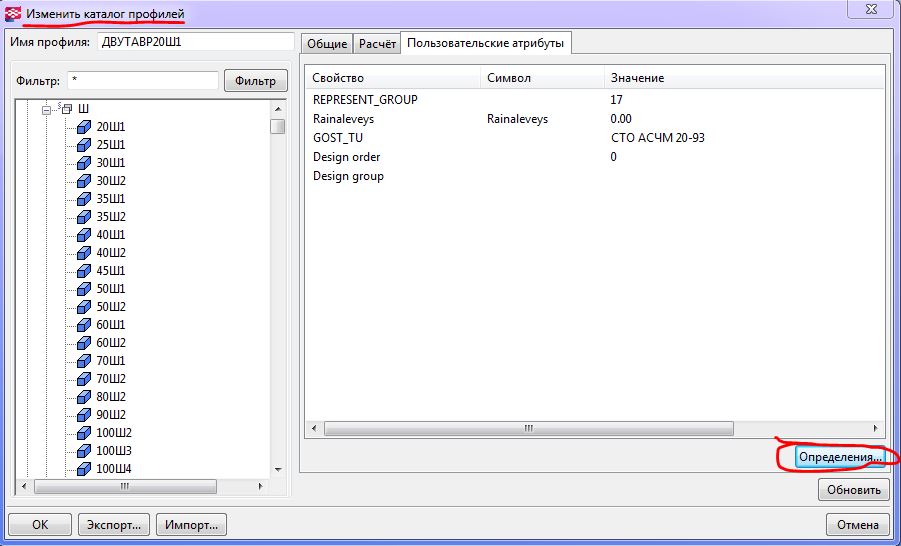
Task: Click the blue profile icon beside 100Ш4
Action: pos(84,469)
